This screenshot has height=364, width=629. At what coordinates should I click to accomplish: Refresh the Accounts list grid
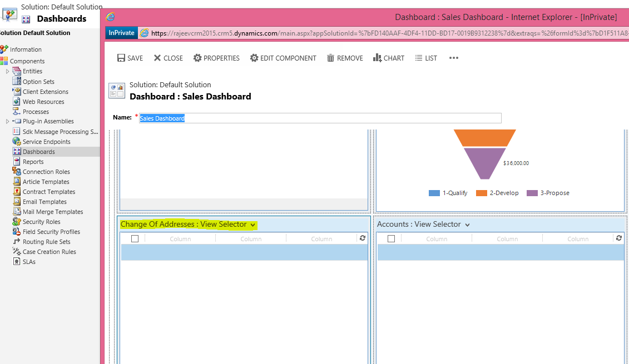click(619, 238)
